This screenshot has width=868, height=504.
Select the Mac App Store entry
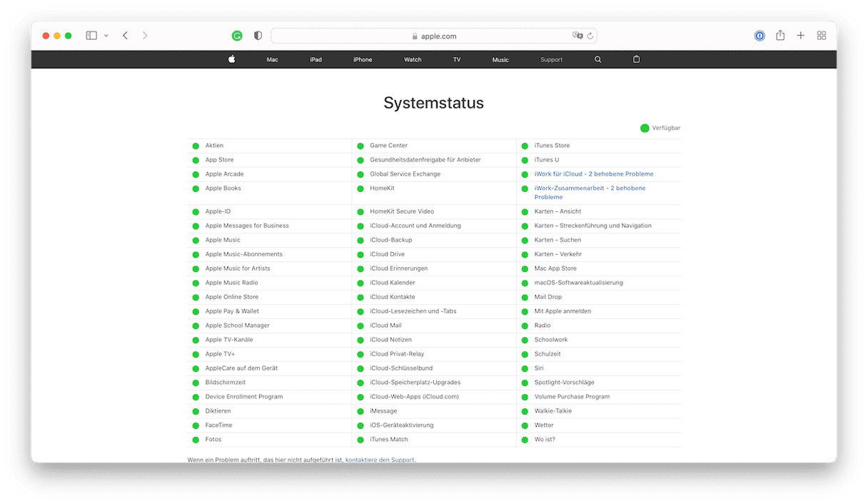tap(555, 268)
